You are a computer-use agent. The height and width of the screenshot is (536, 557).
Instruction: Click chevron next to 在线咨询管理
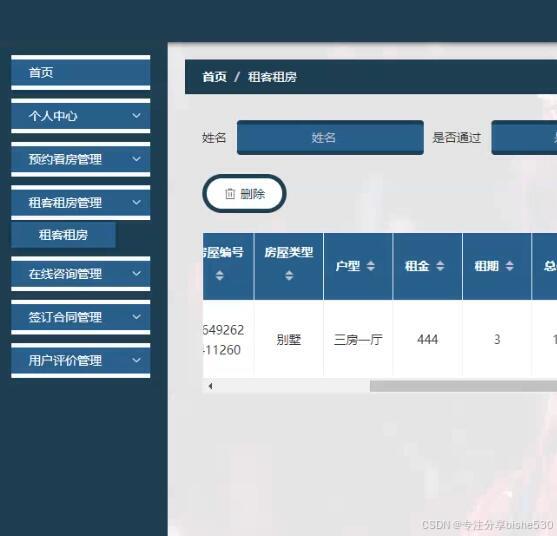pyautogui.click(x=136, y=274)
